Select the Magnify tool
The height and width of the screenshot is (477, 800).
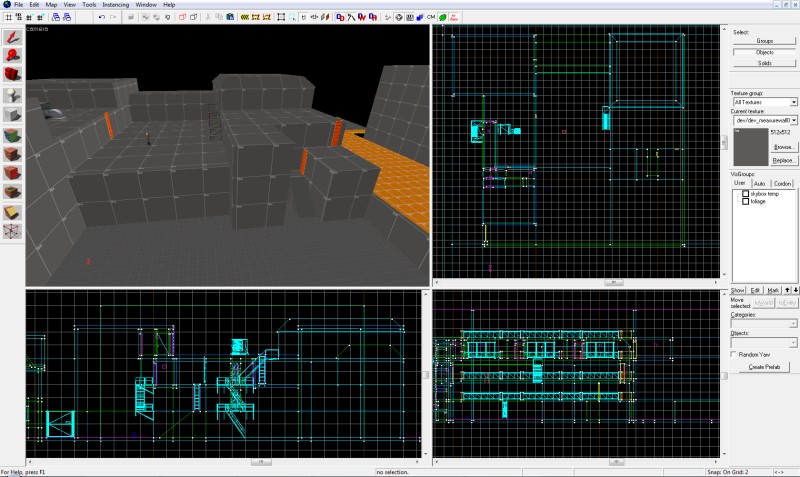pyautogui.click(x=12, y=55)
